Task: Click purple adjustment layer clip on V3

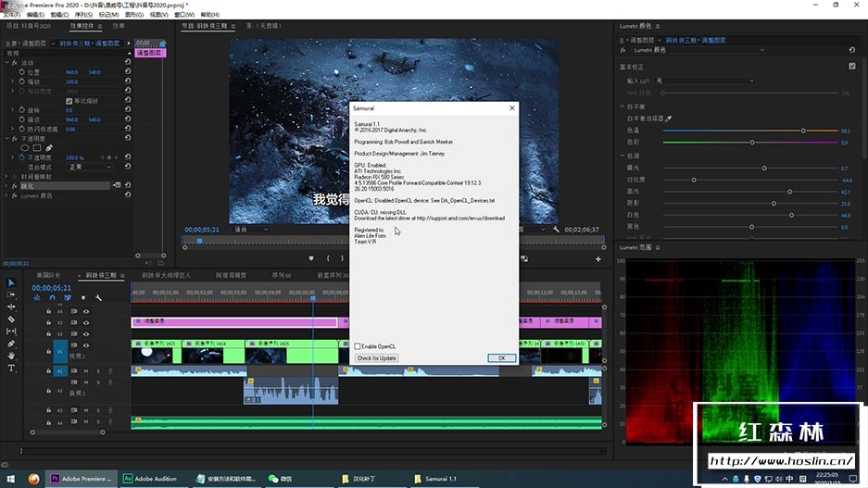Action: point(234,321)
